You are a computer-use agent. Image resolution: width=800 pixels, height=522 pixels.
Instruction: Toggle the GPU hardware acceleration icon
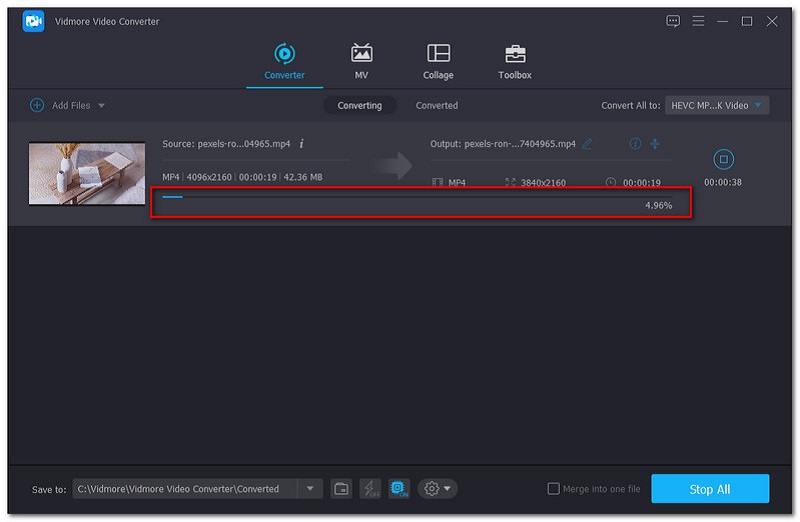click(399, 489)
